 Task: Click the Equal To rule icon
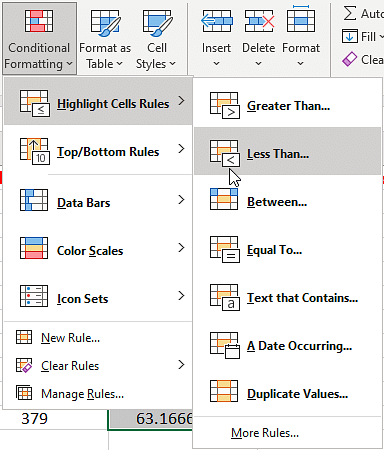(225, 250)
